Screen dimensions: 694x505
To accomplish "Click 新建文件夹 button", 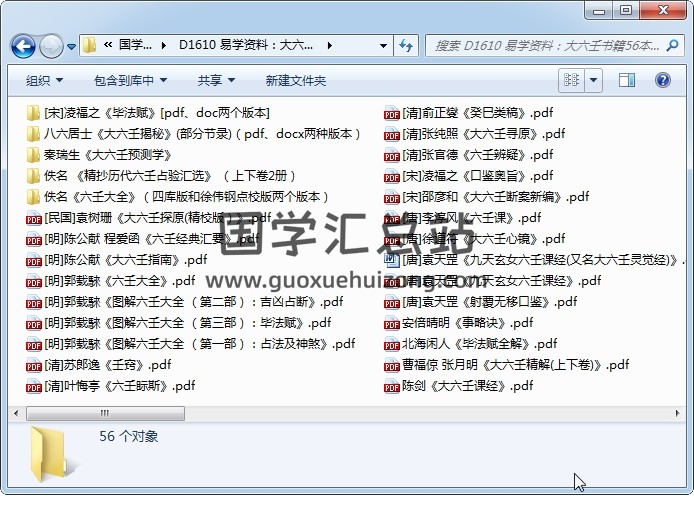I will pyautogui.click(x=296, y=81).
